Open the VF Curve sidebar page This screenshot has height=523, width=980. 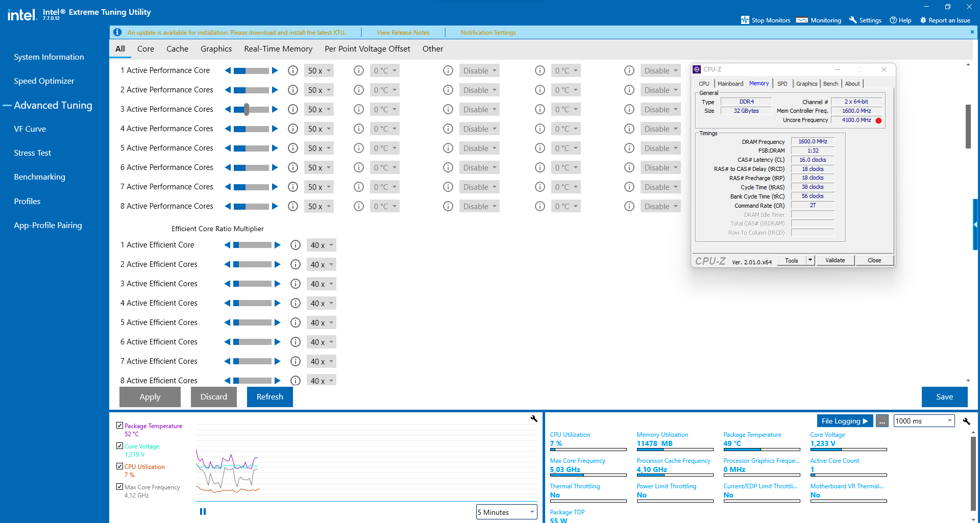[x=30, y=129]
